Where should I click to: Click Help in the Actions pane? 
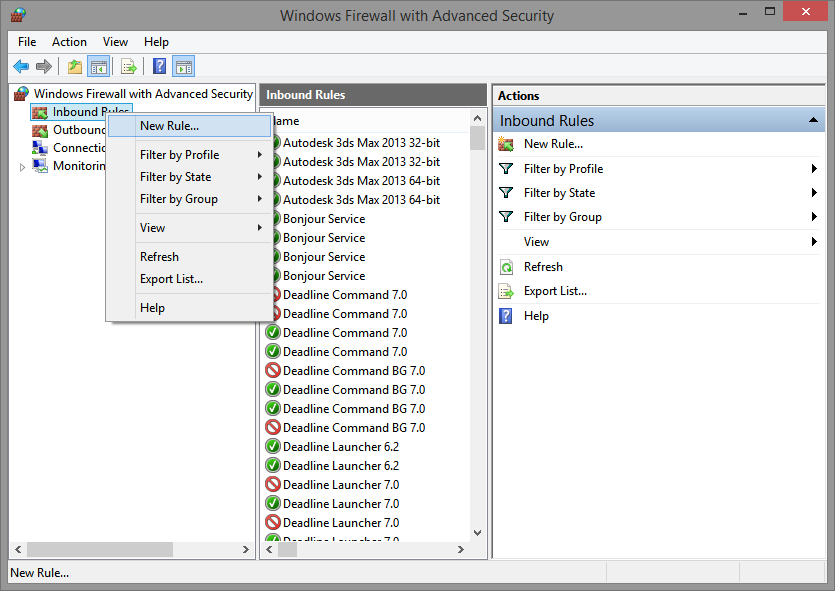pyautogui.click(x=536, y=316)
